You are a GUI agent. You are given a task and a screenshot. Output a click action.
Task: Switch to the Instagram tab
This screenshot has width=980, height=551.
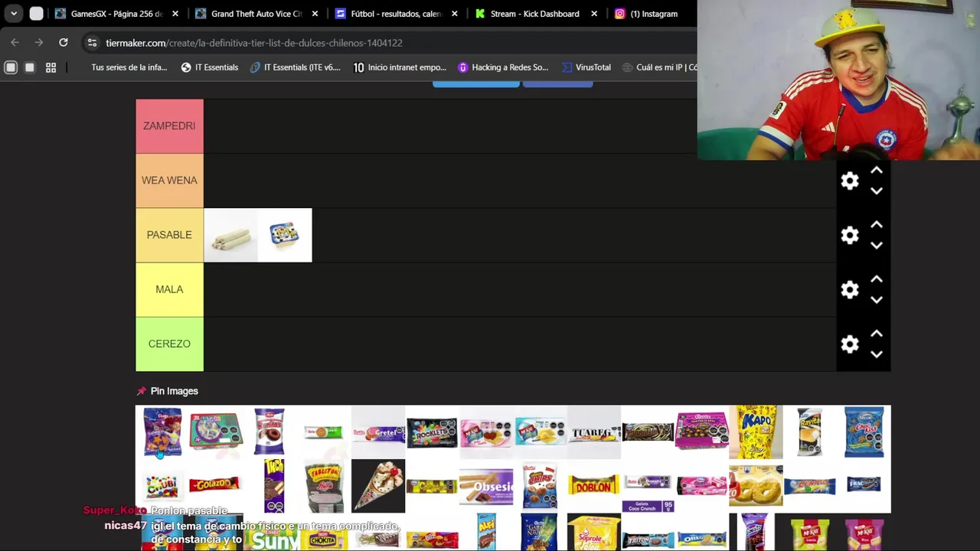coord(654,14)
